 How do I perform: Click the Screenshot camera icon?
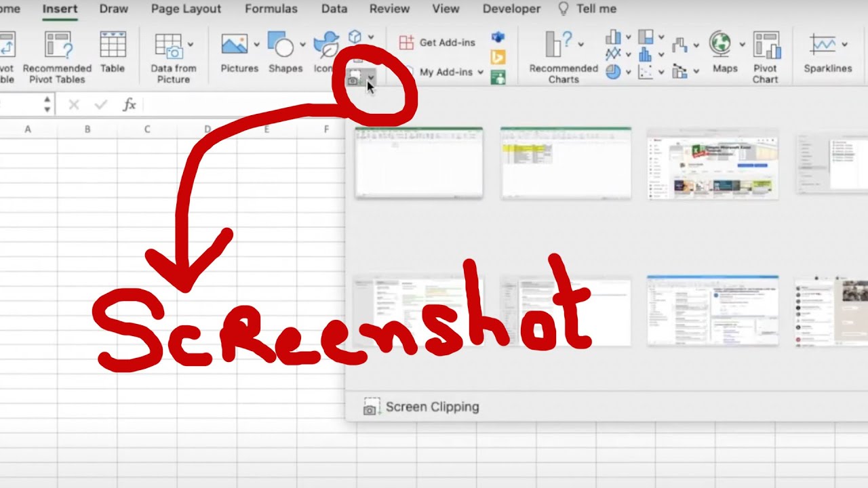pyautogui.click(x=355, y=77)
